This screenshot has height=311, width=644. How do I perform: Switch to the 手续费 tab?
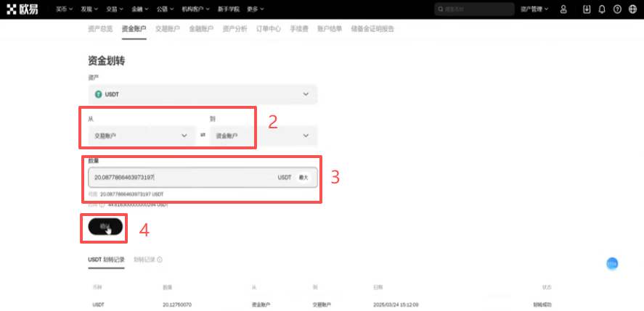pyautogui.click(x=299, y=29)
